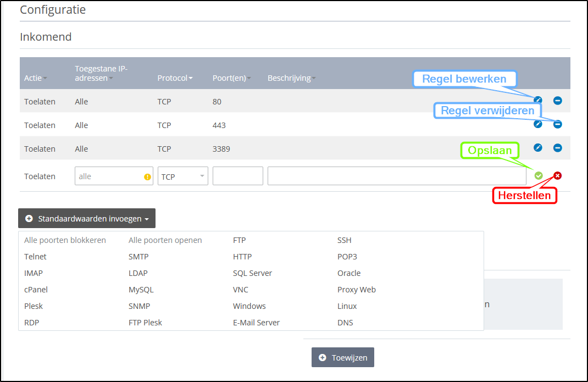Viewport: 588px width, 382px height.
Task: Focus the port number input field
Action: [237, 176]
